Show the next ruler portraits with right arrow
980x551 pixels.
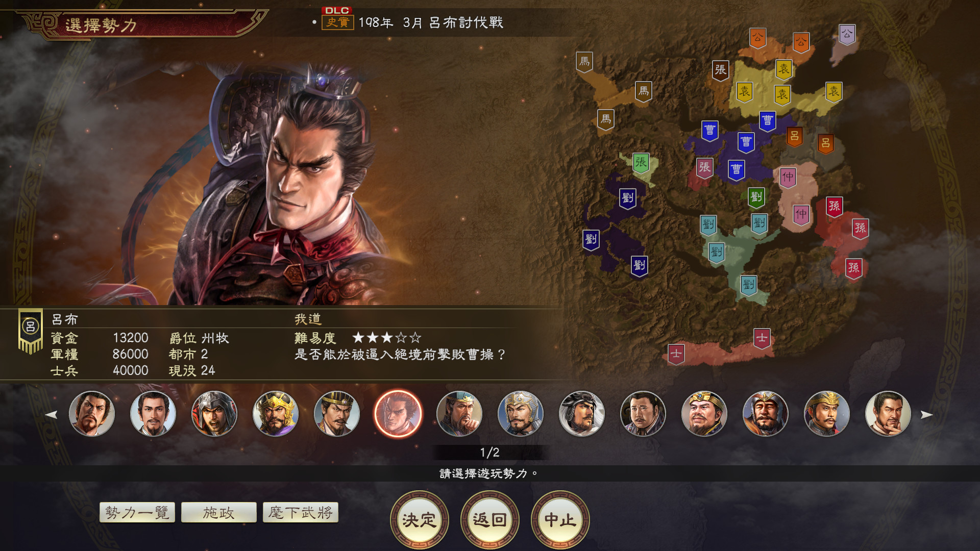pos(926,414)
